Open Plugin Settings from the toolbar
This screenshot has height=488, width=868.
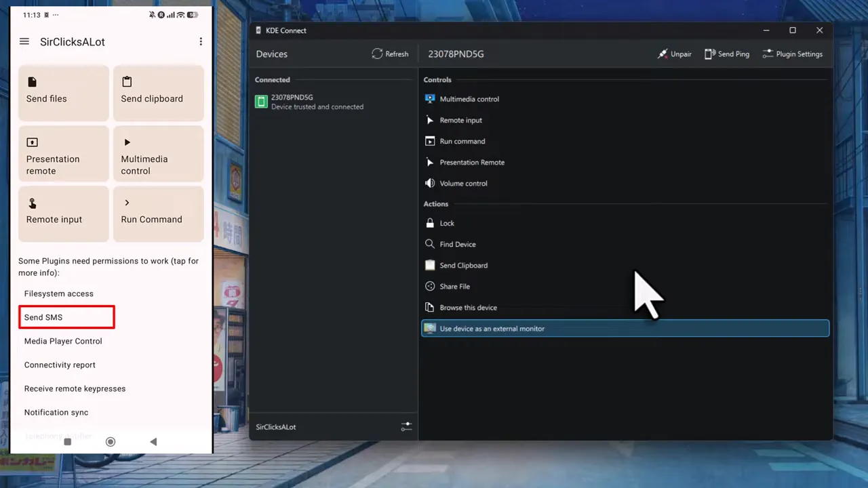pyautogui.click(x=770, y=54)
